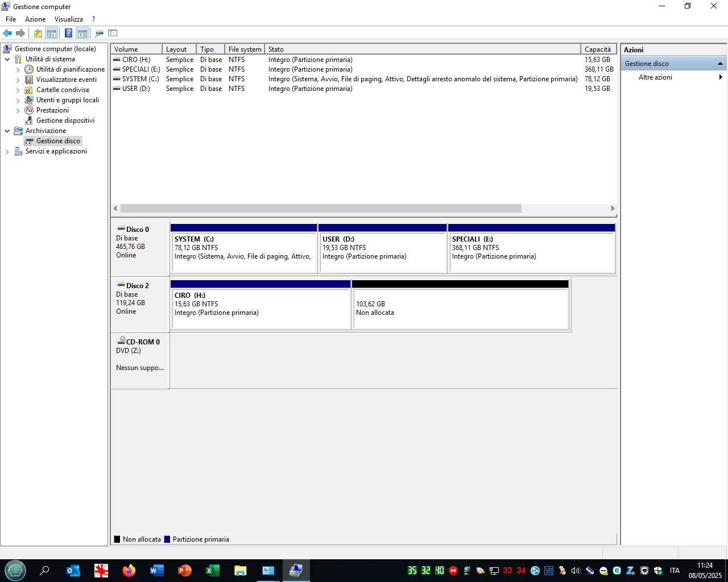Open the ? help menu

coord(94,19)
